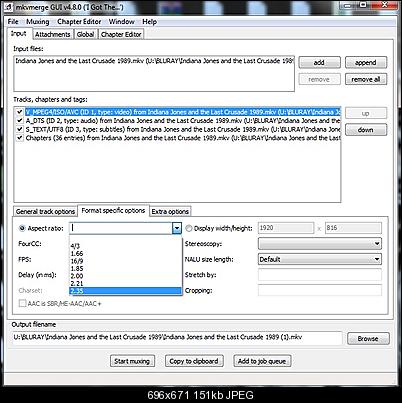Screen dimensions: 402x403
Task: Switch to the Global tab
Action: tap(85, 34)
